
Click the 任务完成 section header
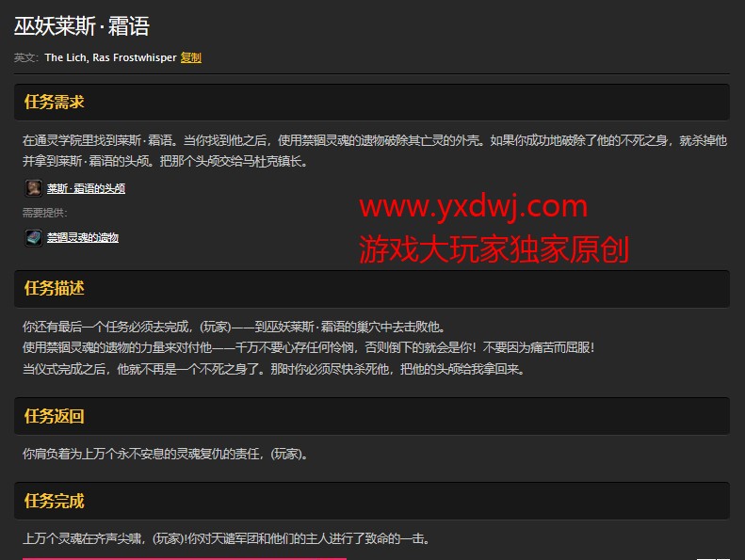coord(55,501)
